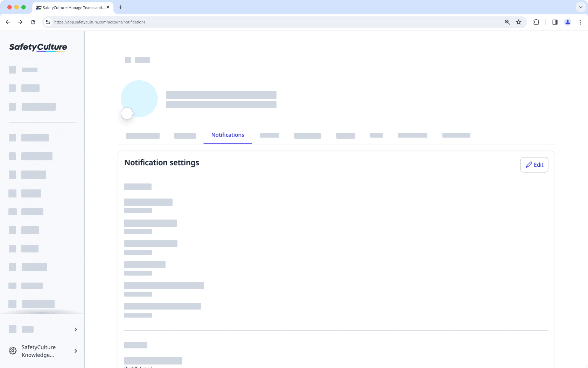Open the browser extensions puzzle icon
588x368 pixels.
pos(536,22)
